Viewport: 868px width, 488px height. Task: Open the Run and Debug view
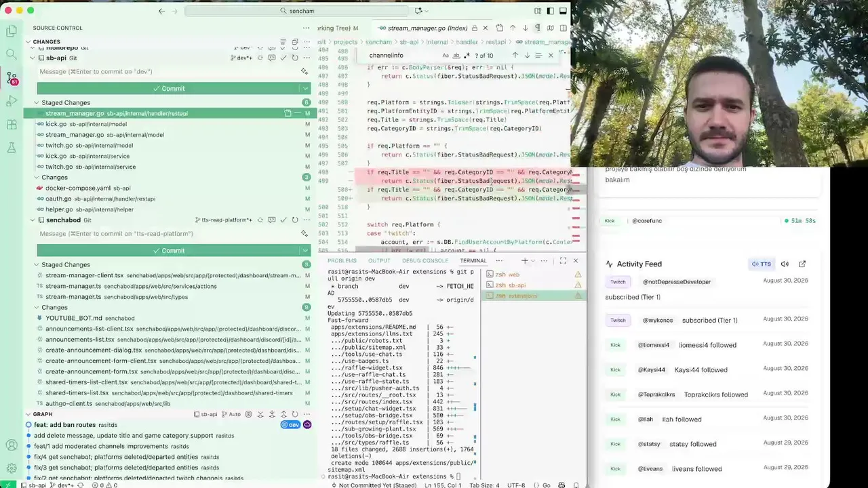12,101
